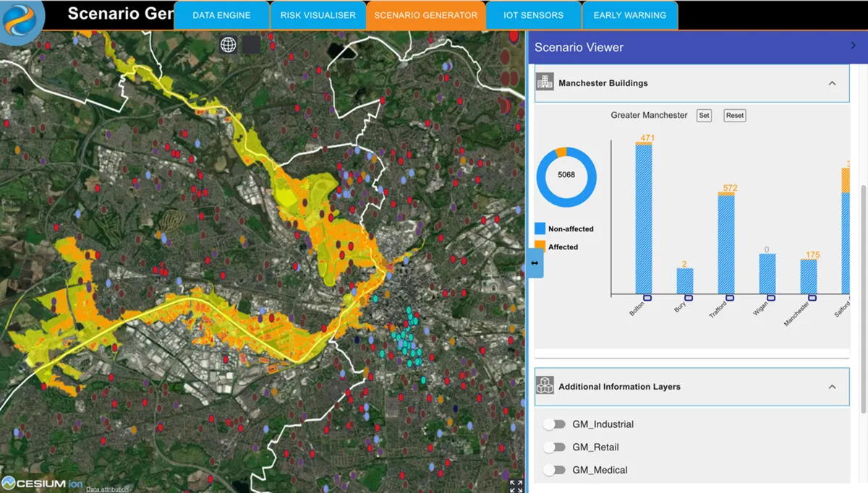
Task: Collapse the Manchester Buildings section
Action: [832, 82]
